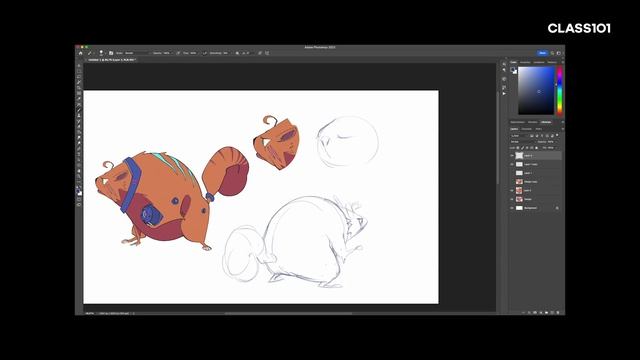
Task: Click the toolbar foreground/background color swatches
Action: 79,191
